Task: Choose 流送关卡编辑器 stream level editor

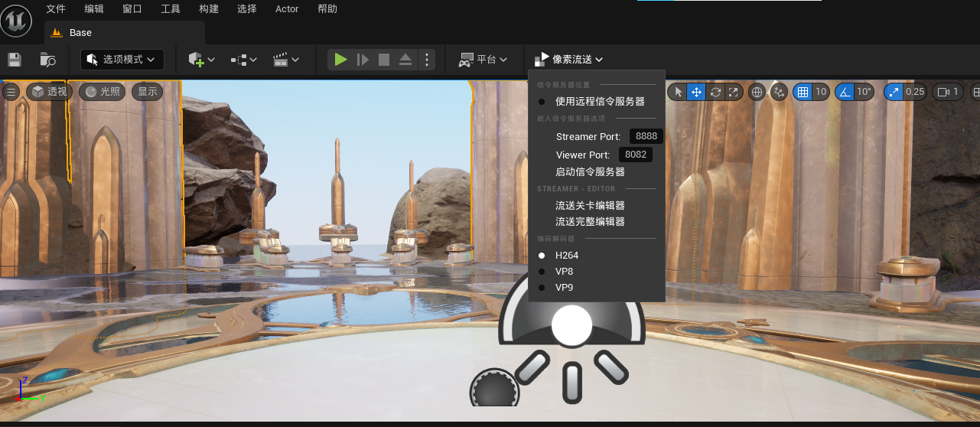Action: click(590, 205)
